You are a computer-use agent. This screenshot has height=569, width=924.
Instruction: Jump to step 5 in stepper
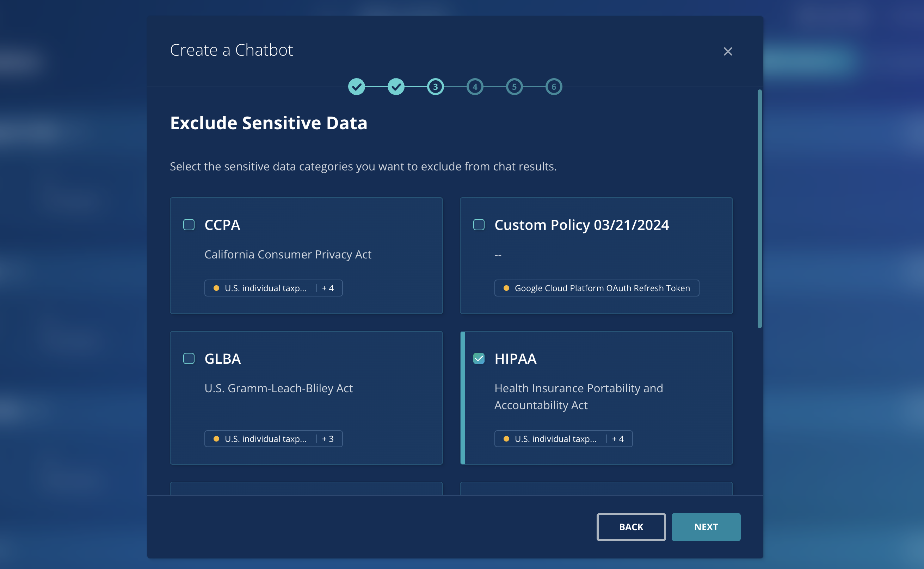(515, 87)
